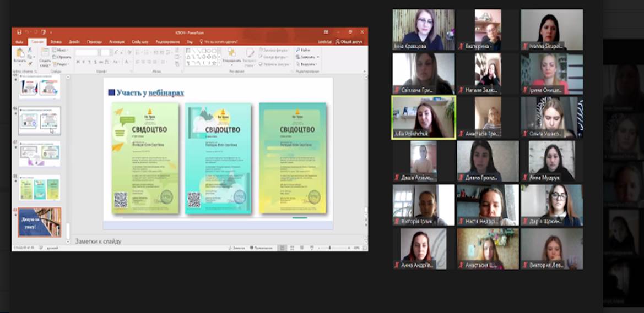Image resolution: width=644 pixels, height=313 pixels.
Task: Toggle bold formatting in the font group
Action: coord(78,62)
